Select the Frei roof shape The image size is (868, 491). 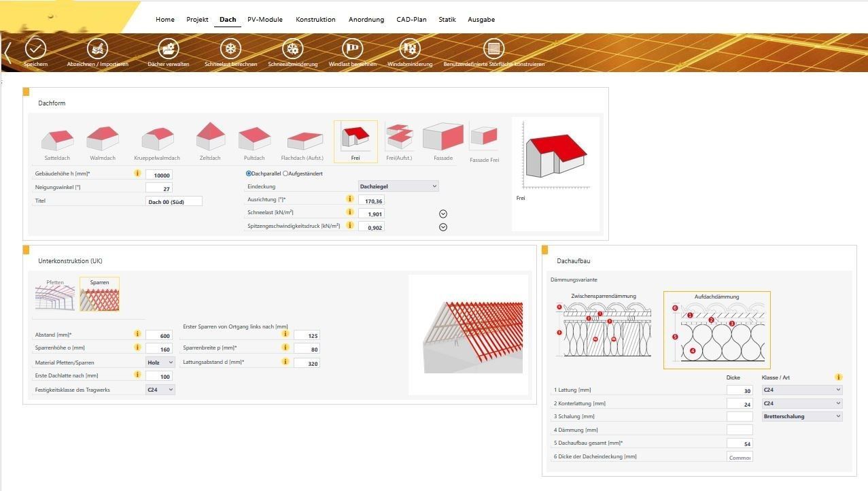click(x=355, y=141)
